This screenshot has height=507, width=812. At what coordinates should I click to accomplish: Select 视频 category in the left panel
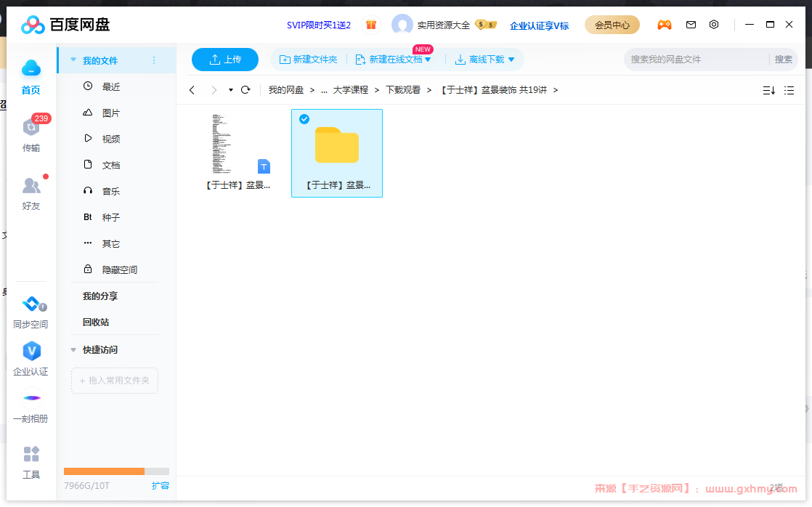(110, 139)
